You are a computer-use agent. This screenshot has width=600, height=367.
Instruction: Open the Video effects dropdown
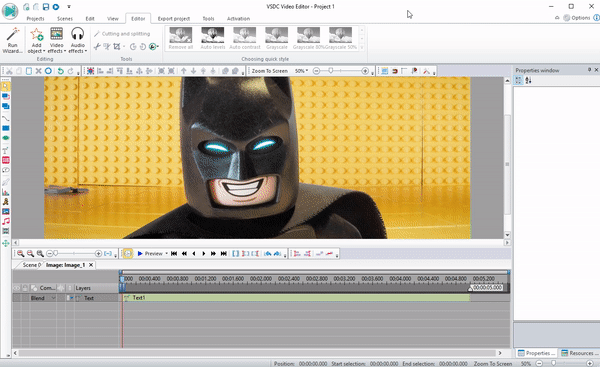(x=57, y=40)
